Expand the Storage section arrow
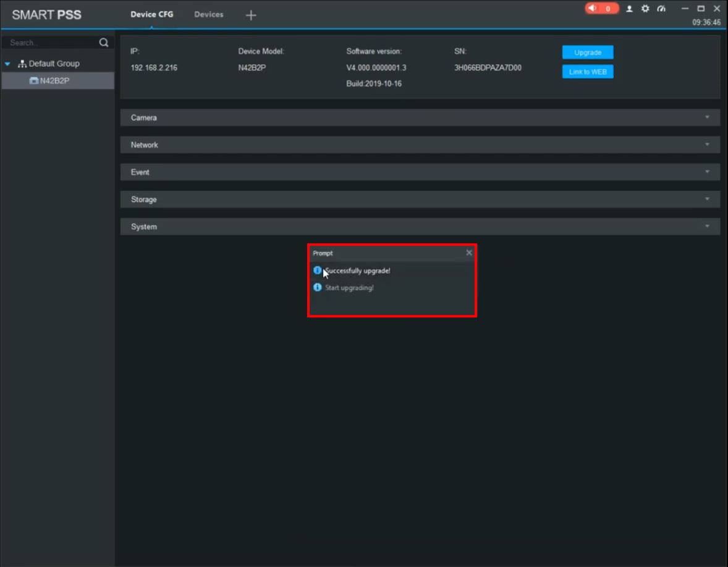The width and height of the screenshot is (728, 567). coord(707,199)
